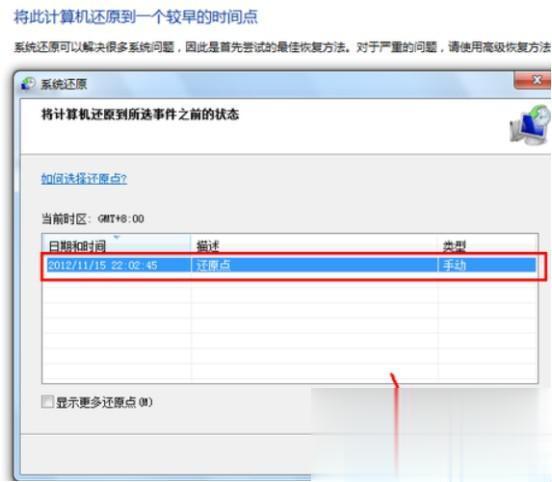The width and height of the screenshot is (552, 482).
Task: Click the computer restore graphic in header
Action: click(530, 125)
